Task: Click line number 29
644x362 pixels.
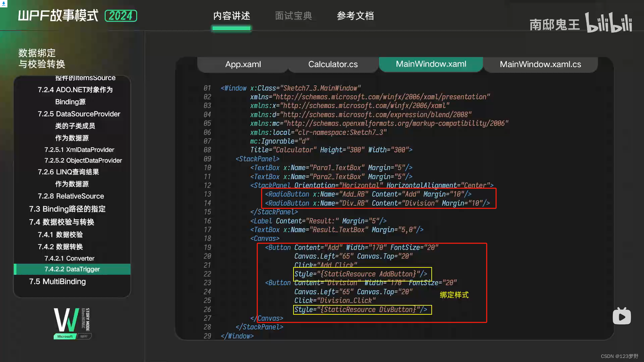Action: 207,336
